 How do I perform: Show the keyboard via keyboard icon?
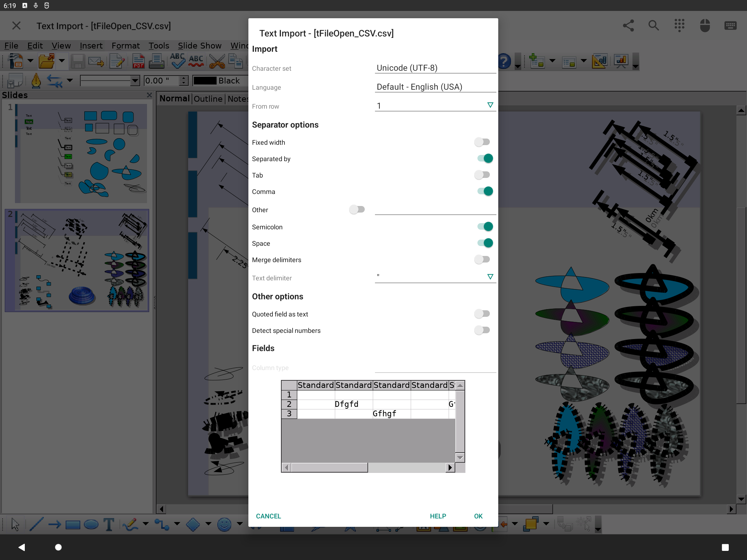click(x=730, y=26)
